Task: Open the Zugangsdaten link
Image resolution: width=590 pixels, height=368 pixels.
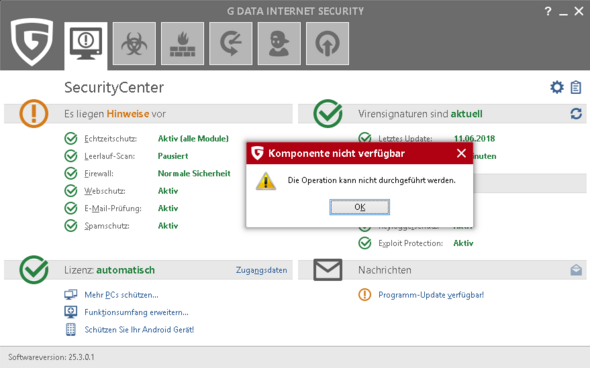Action: point(262,270)
